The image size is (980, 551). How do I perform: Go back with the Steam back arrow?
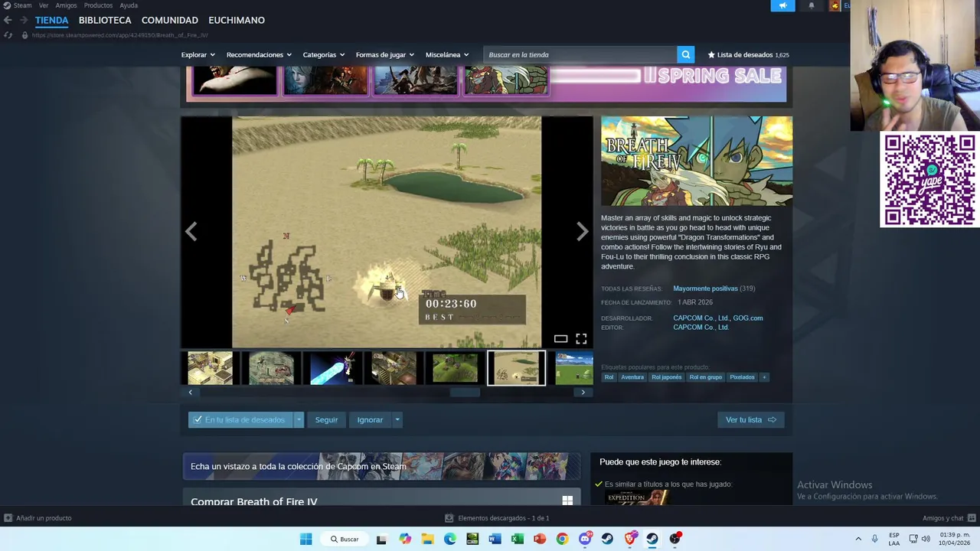8,20
